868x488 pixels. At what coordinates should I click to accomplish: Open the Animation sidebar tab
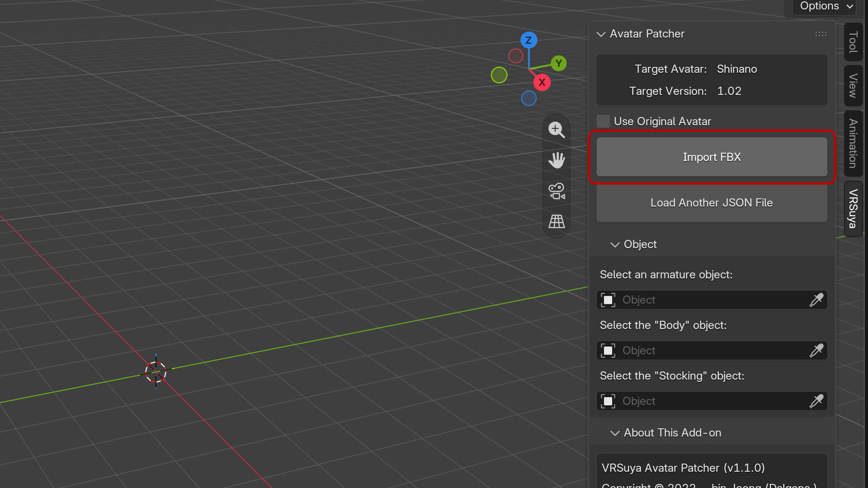[x=853, y=144]
